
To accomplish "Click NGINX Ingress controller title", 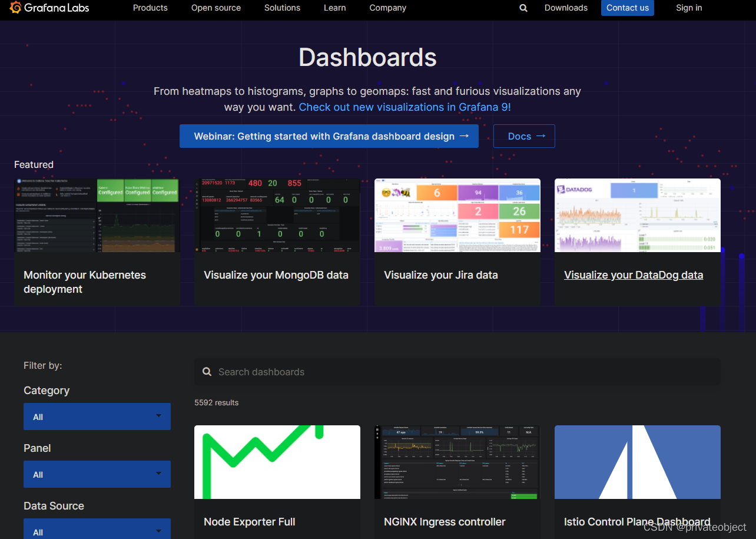I will pos(445,522).
